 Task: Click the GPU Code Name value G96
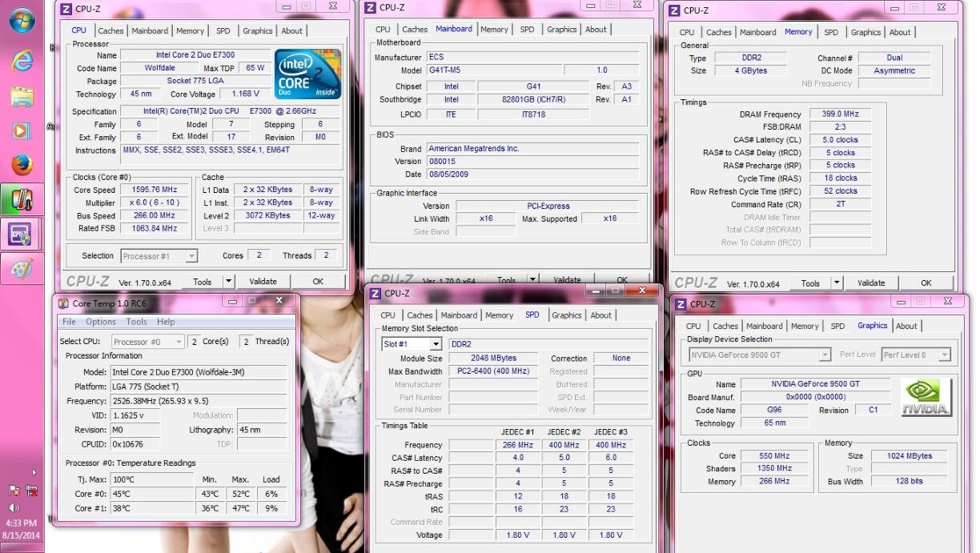776,411
